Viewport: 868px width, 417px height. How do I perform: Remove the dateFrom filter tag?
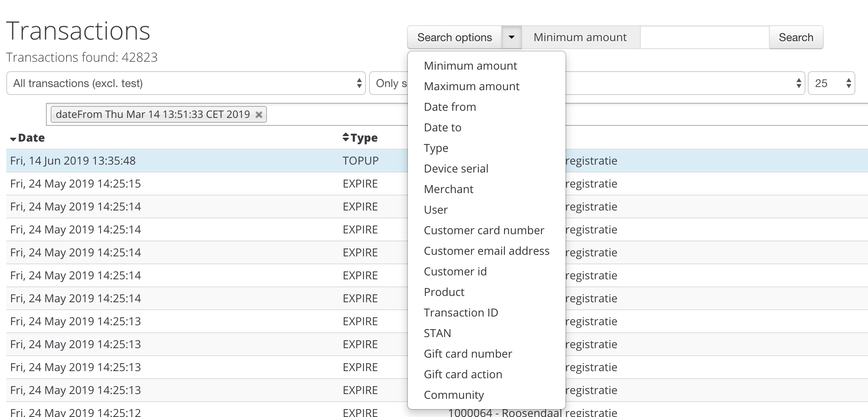(259, 115)
